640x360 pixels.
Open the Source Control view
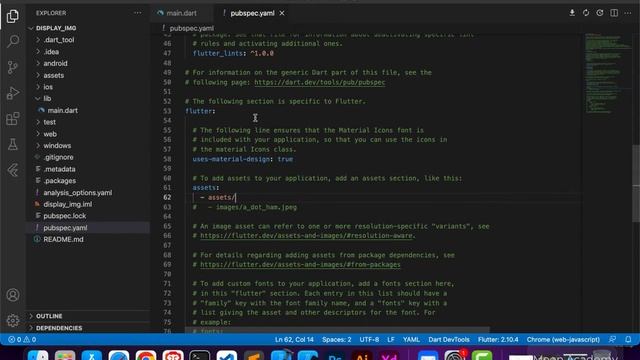[13, 67]
